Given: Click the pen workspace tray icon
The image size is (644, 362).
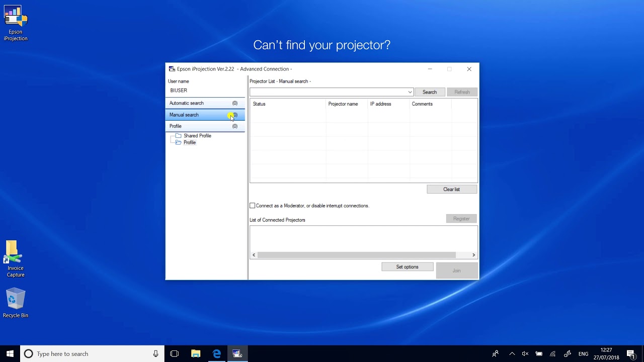Looking at the screenshot, I should click(x=568, y=354).
